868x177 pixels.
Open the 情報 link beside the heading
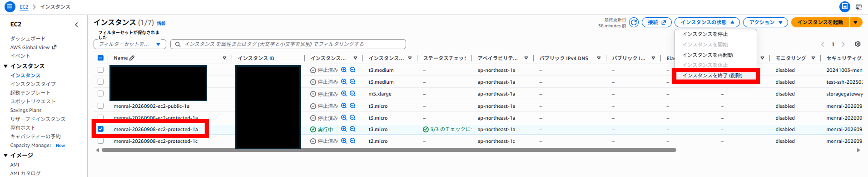click(x=161, y=24)
